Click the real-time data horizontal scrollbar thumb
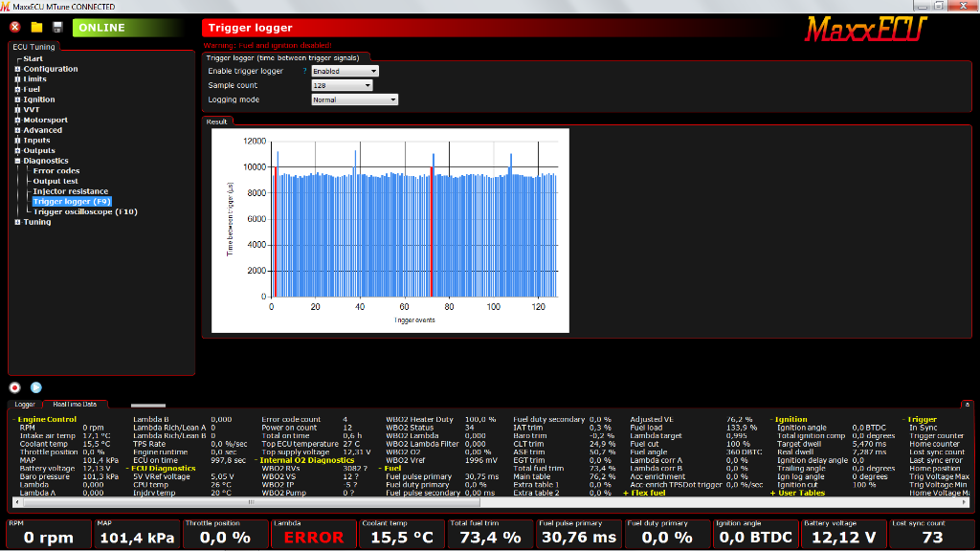 coord(251,501)
